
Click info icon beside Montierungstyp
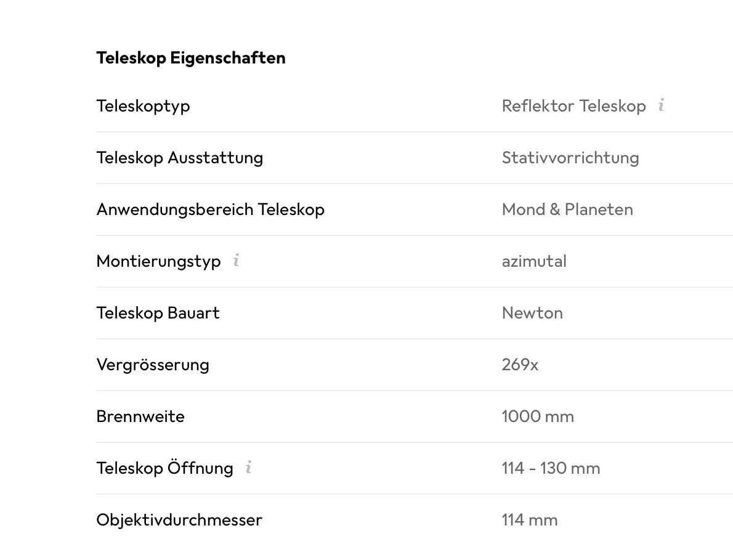click(x=236, y=260)
